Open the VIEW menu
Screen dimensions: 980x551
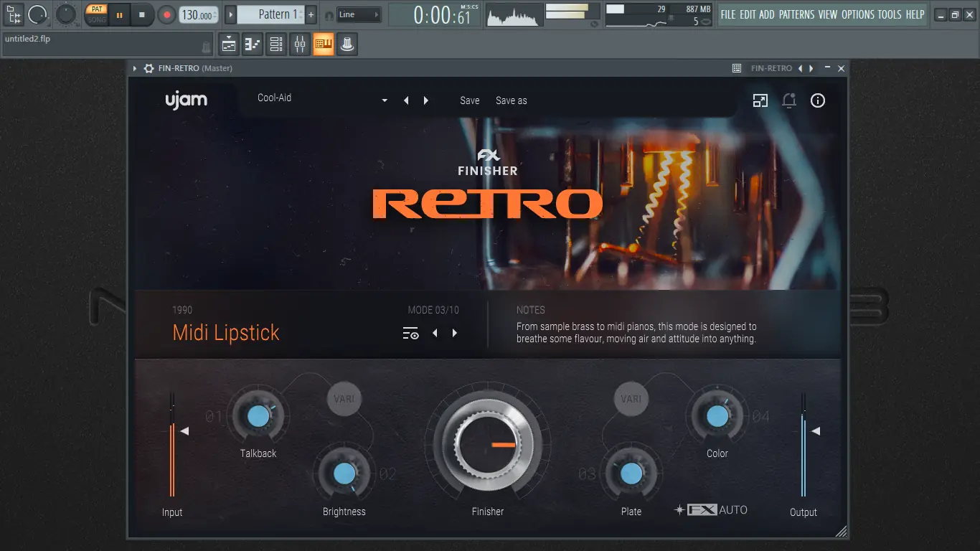coord(827,14)
